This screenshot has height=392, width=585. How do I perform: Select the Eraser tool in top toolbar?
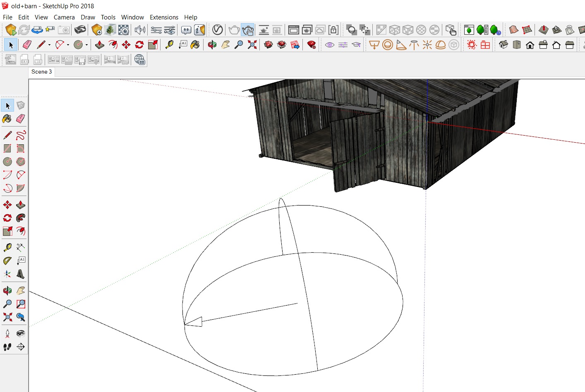point(27,45)
